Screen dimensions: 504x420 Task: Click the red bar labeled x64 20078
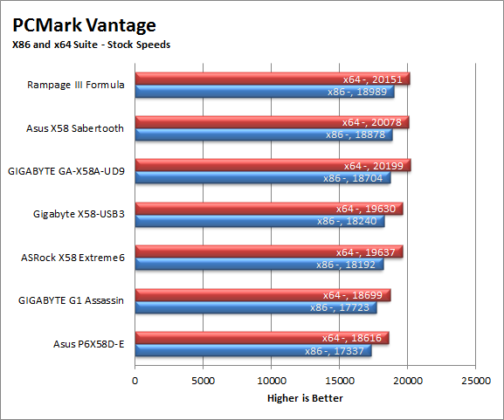pos(273,122)
